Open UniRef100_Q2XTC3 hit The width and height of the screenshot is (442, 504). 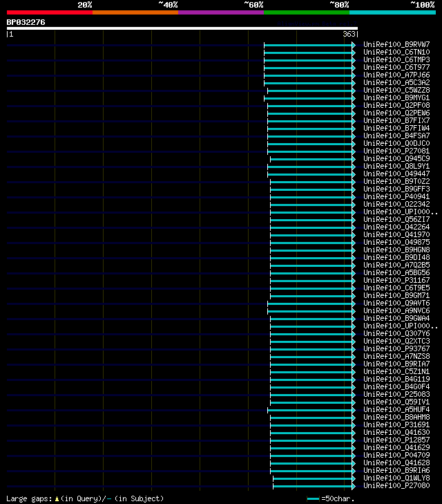click(396, 341)
